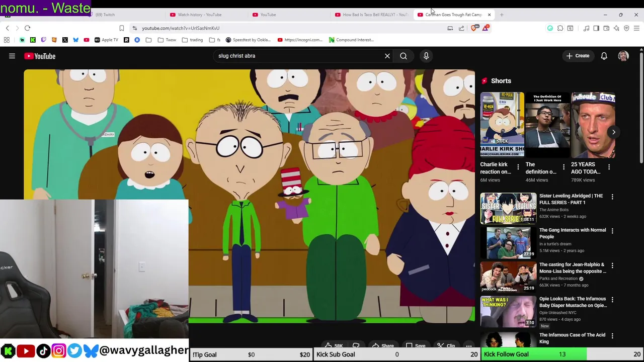Open Brave Playlist music note icon

(586, 28)
